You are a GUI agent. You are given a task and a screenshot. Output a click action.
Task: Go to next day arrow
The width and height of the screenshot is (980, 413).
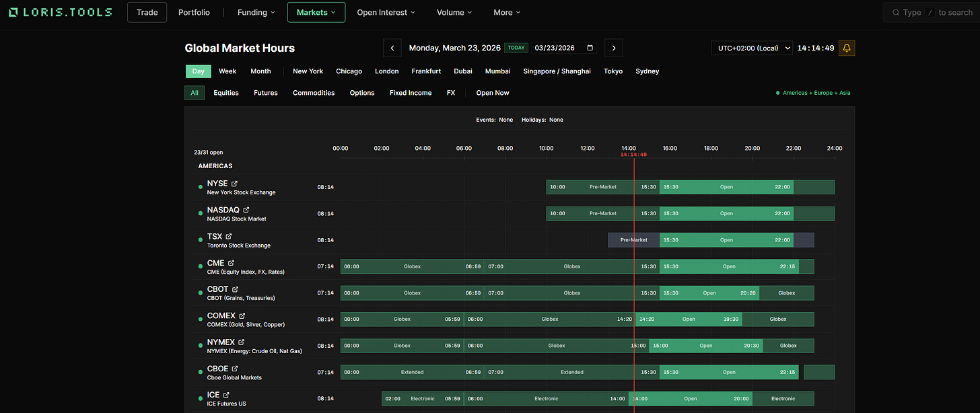click(x=614, y=48)
